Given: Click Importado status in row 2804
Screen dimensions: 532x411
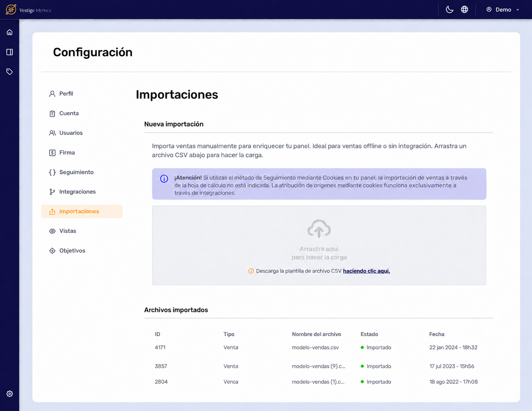Looking at the screenshot, I should point(376,382).
